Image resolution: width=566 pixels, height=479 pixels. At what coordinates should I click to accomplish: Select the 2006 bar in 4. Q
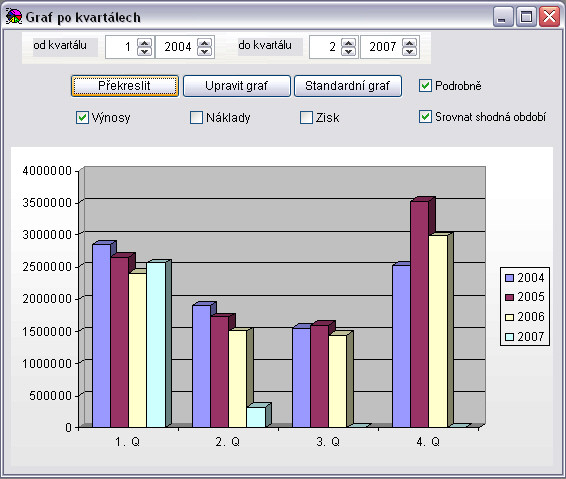(x=438, y=331)
